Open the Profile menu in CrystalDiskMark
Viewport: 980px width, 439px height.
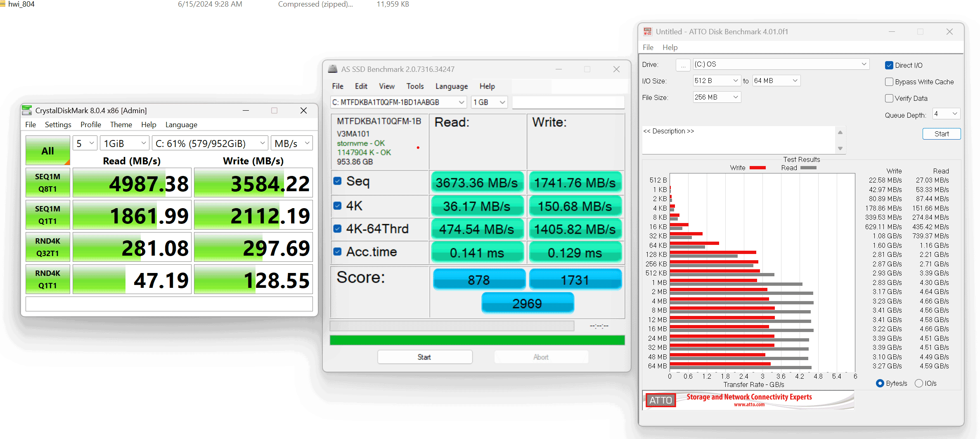pos(91,125)
